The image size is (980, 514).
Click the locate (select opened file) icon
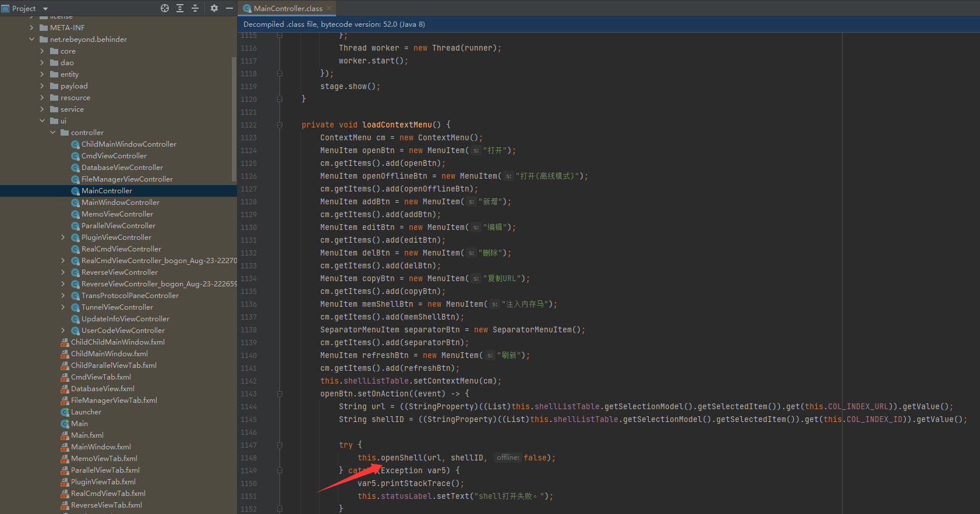click(x=165, y=8)
